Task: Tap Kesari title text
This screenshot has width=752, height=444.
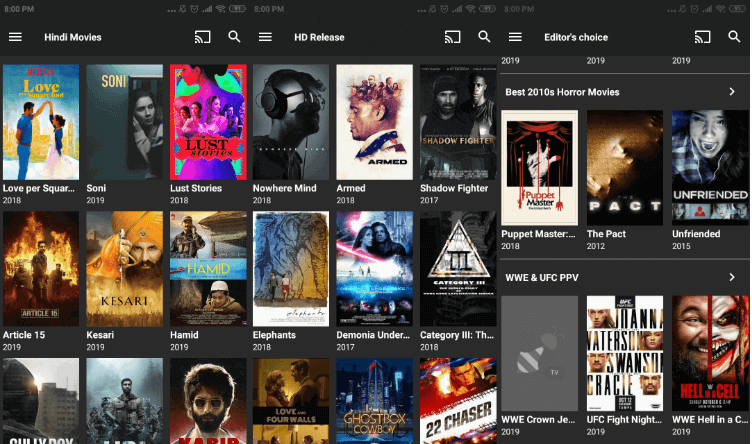Action: (x=100, y=335)
